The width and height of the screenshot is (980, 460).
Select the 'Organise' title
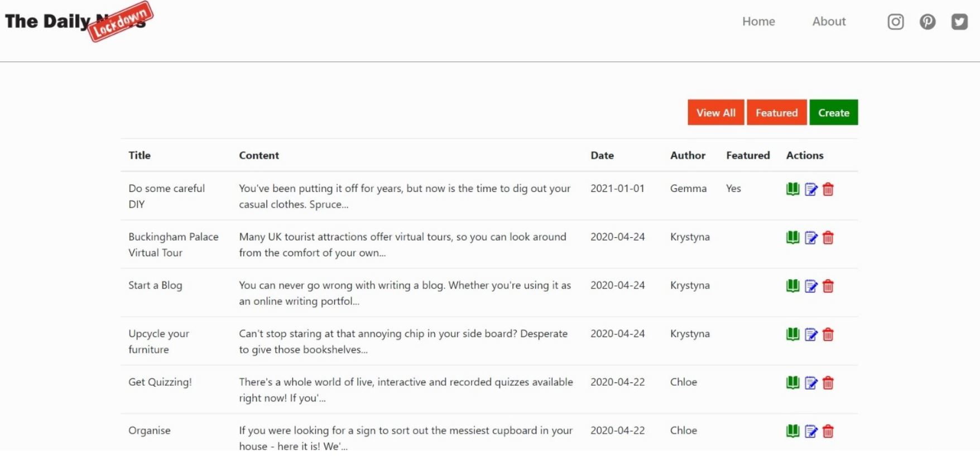pos(150,430)
